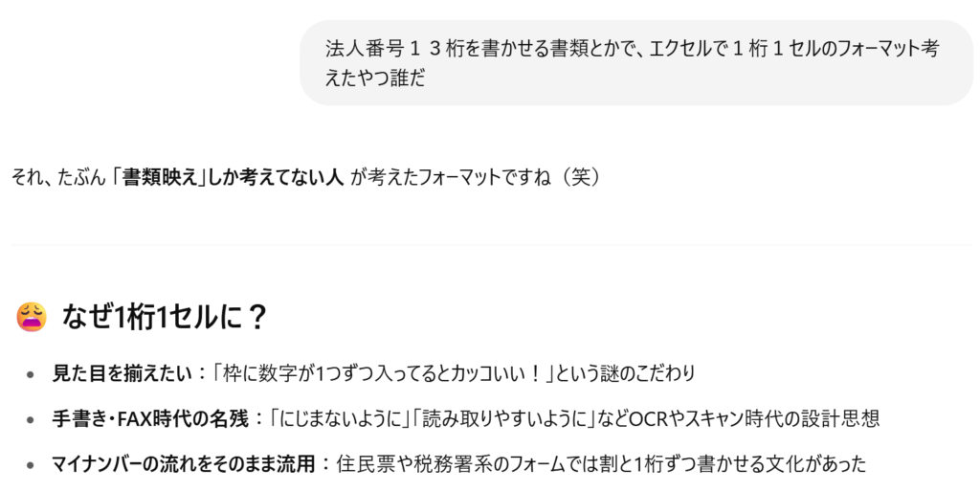Click the phrase という謎のこだわり
The width and height of the screenshot is (980, 492).
[624, 373]
